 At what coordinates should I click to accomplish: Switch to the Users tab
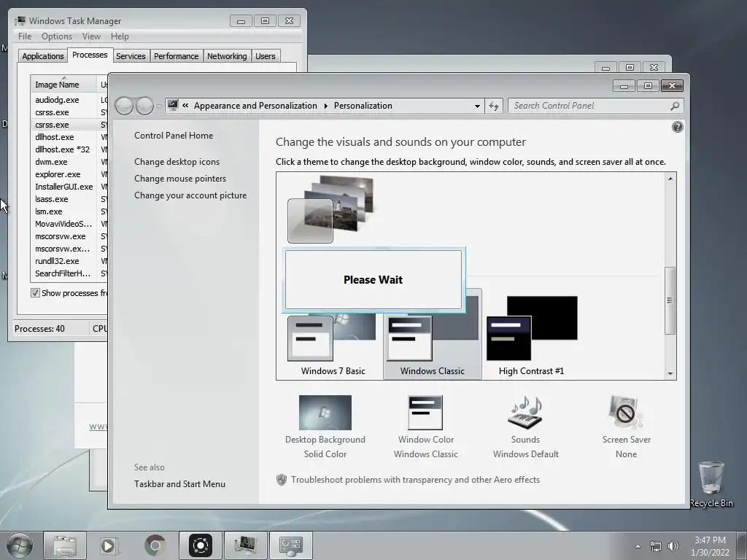[x=266, y=55]
